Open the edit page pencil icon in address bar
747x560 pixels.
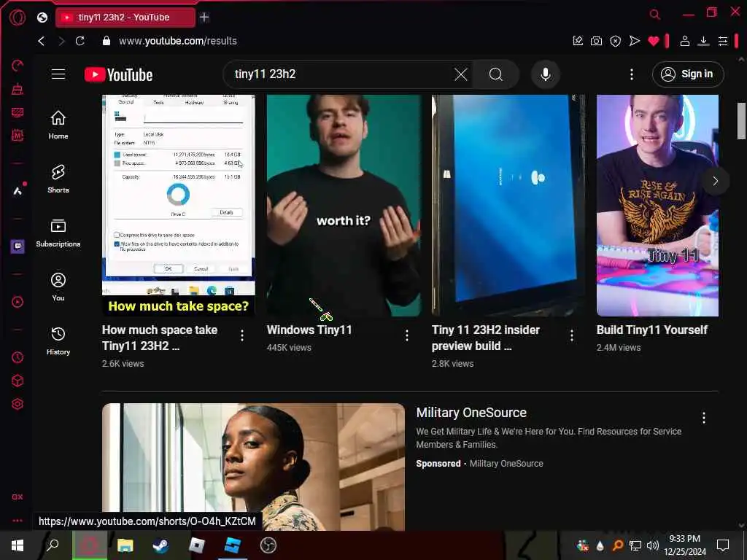pyautogui.click(x=578, y=42)
